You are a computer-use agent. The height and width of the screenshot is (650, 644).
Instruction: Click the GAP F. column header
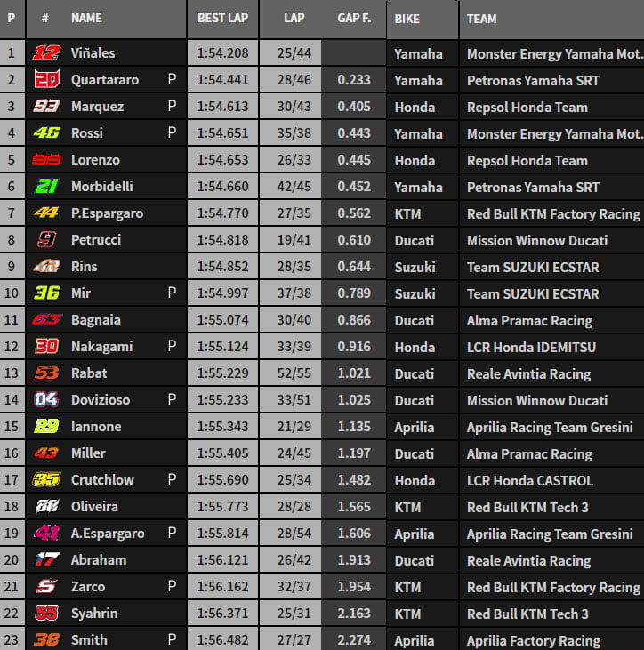[x=354, y=19]
